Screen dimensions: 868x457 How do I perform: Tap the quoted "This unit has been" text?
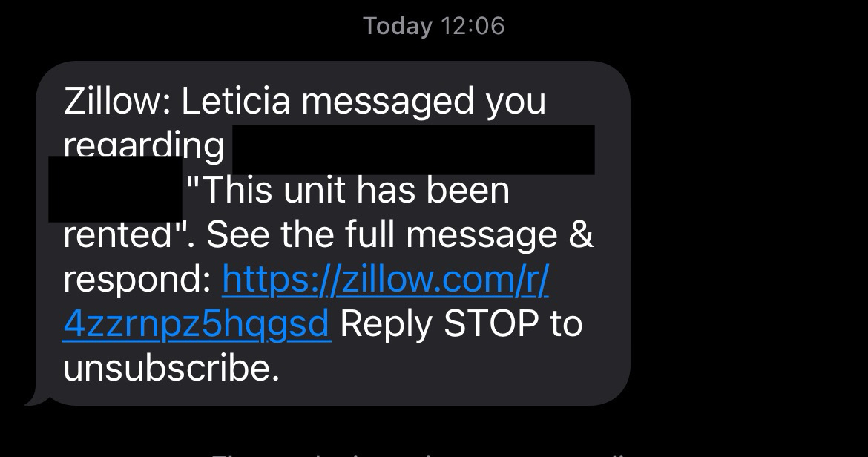click(x=348, y=191)
